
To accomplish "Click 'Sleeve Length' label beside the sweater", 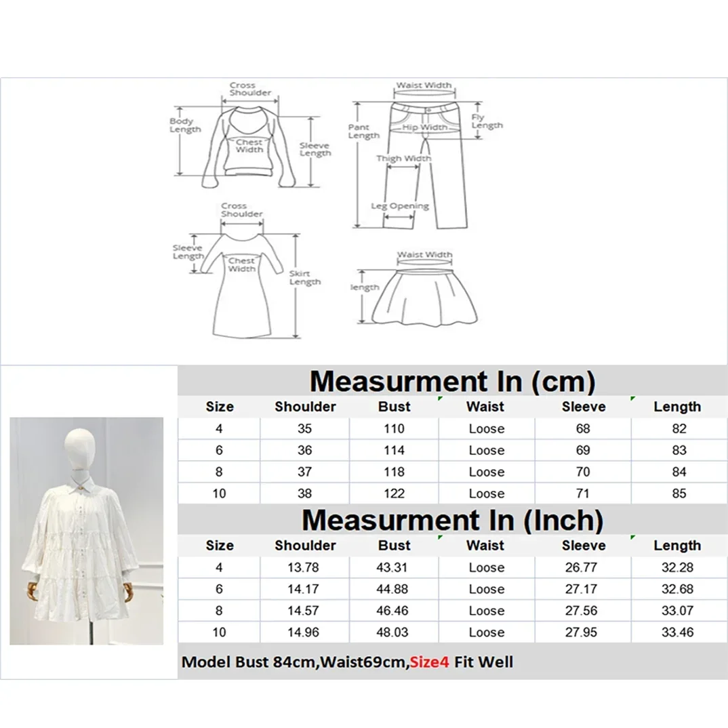I will [x=315, y=150].
